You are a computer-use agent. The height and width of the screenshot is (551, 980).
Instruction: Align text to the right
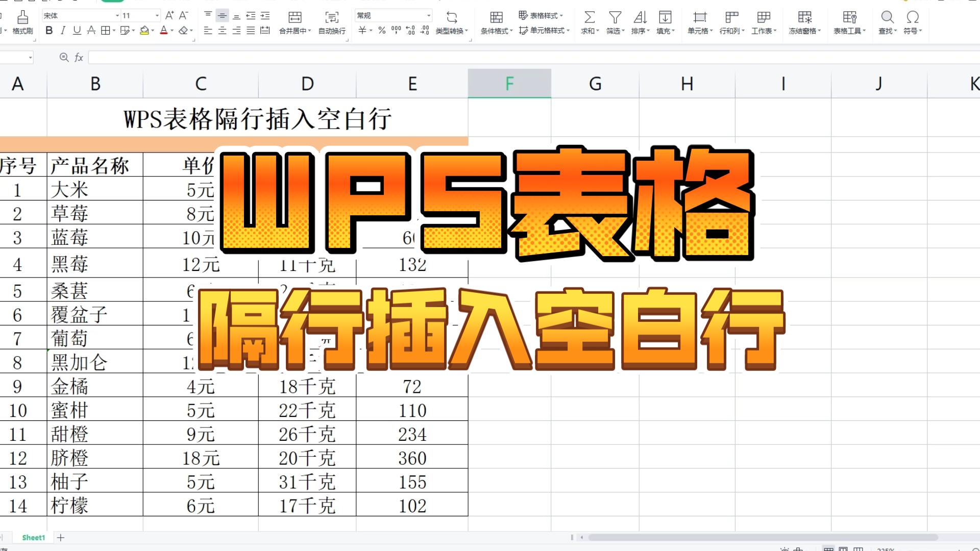tap(236, 31)
